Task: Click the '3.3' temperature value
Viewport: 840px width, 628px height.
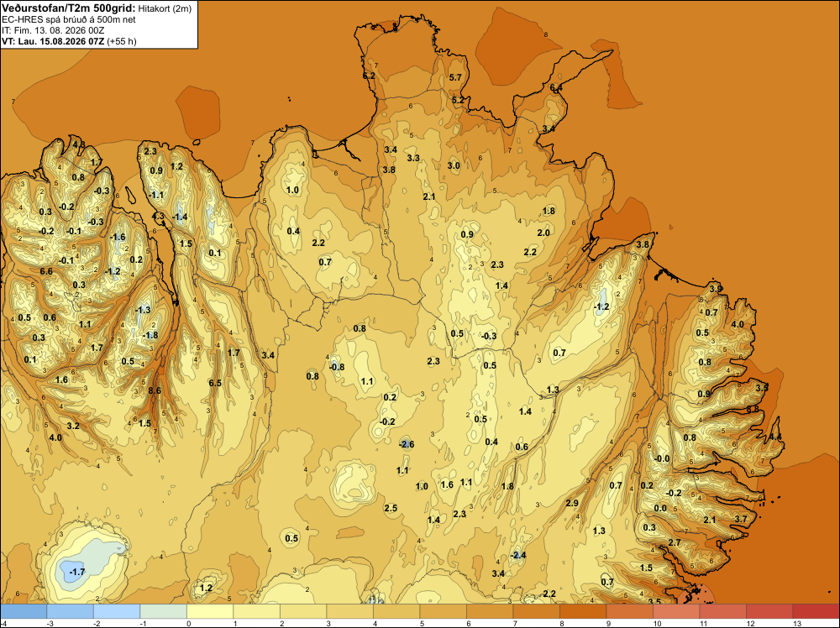Action: click(413, 158)
